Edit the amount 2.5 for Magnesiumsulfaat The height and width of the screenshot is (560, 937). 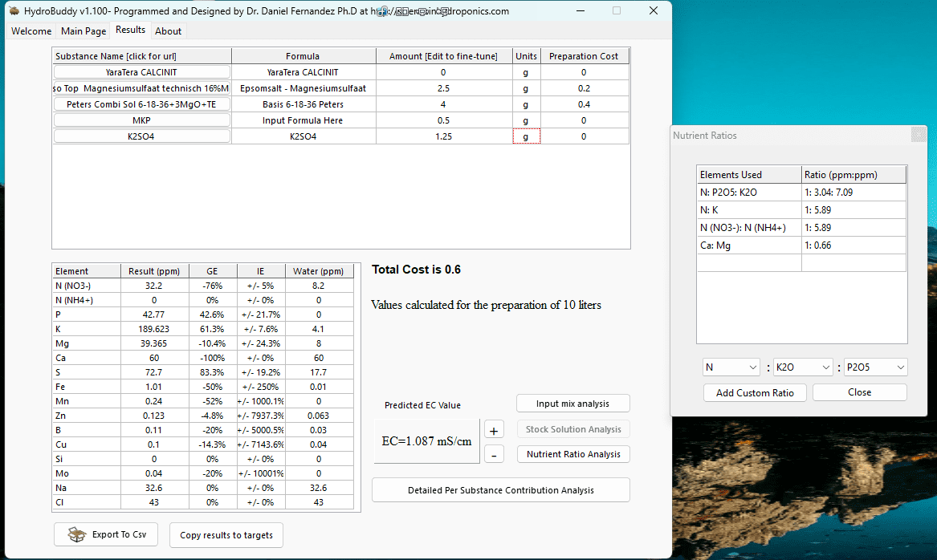(x=443, y=88)
